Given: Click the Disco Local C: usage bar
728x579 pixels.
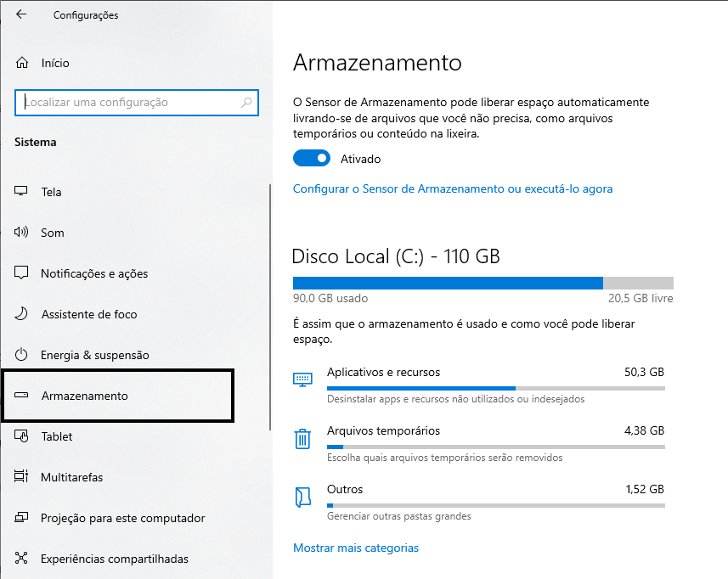Looking at the screenshot, I should [x=483, y=284].
